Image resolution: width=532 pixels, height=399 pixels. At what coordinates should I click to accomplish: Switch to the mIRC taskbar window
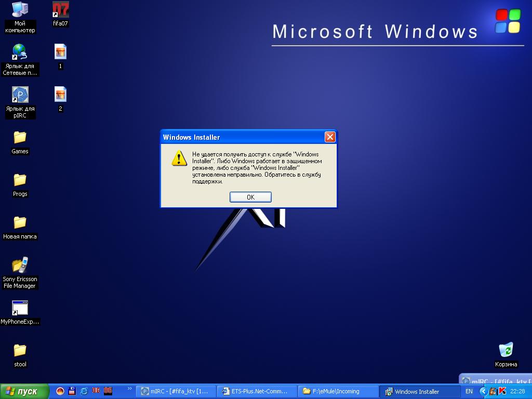pyautogui.click(x=176, y=391)
